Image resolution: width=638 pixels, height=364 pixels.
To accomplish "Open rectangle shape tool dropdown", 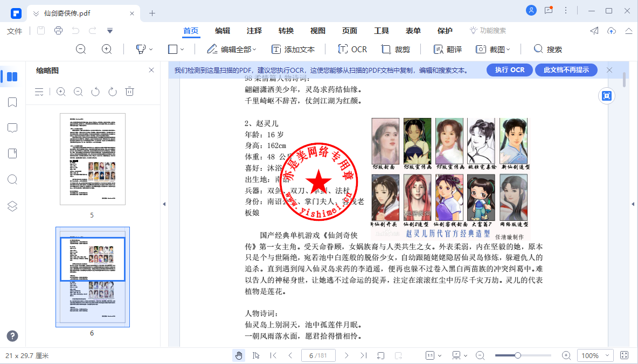I will click(x=176, y=49).
